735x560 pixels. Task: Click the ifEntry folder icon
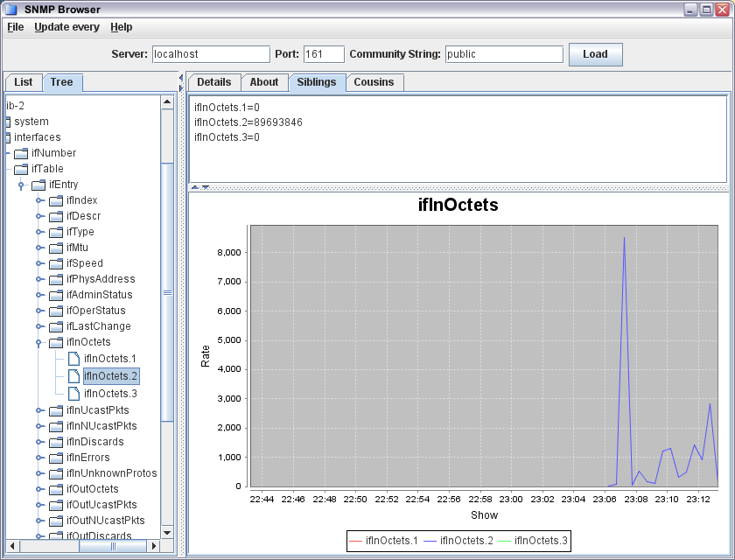coord(38,185)
